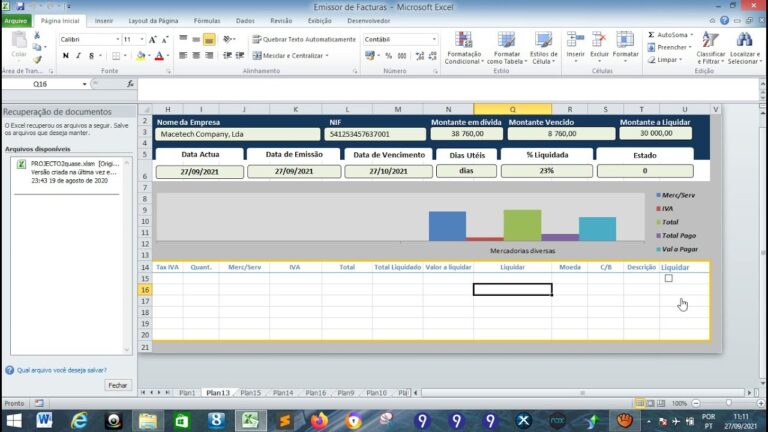Open font name Calibri dropdown
The image size is (768, 432).
point(118,39)
